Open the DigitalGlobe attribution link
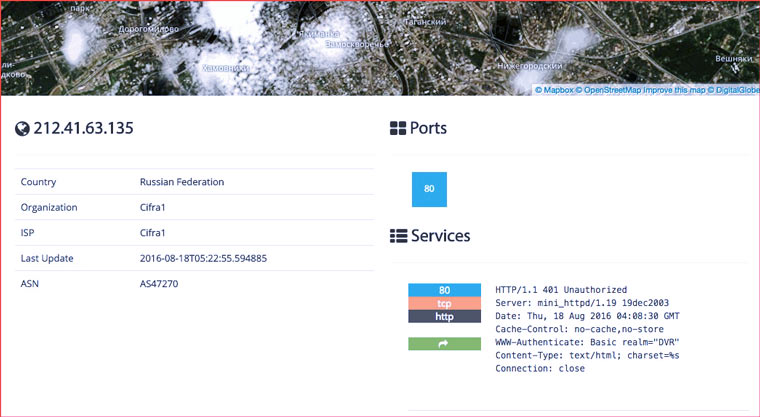The width and height of the screenshot is (760, 417). click(x=733, y=90)
